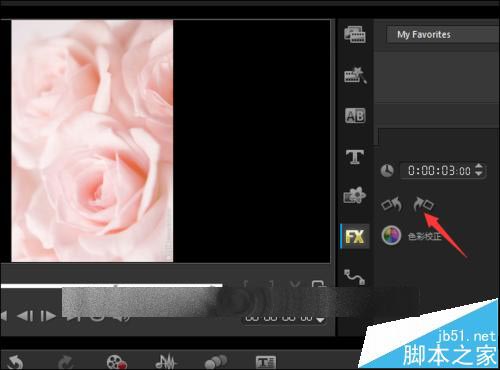Open the color correction wheel icon
Viewport: 500px width, 370px height.
pyautogui.click(x=391, y=235)
